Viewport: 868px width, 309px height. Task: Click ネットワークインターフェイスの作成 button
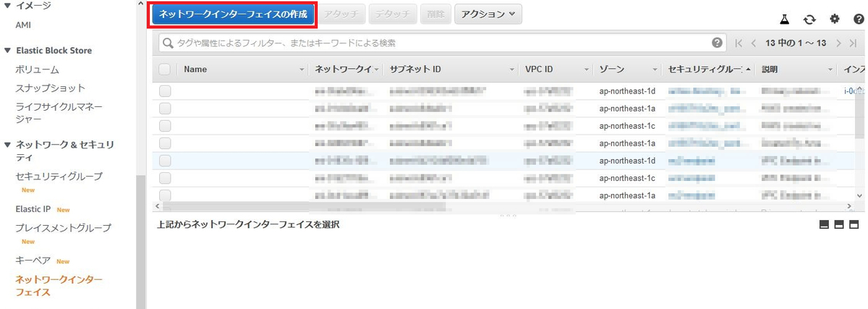tap(233, 14)
